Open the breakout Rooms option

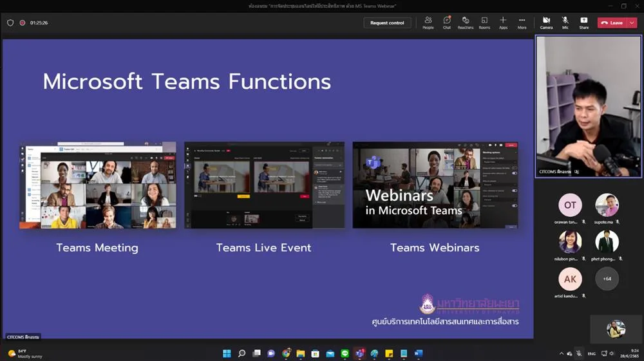coord(484,23)
